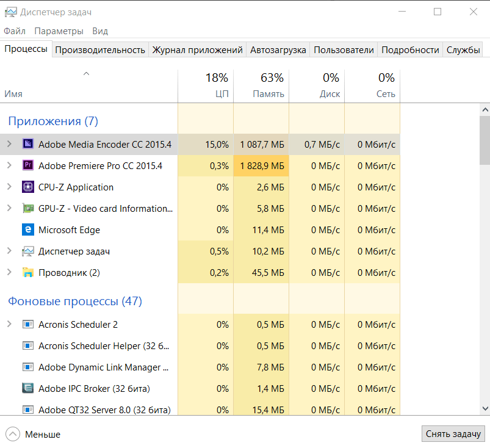490x448 pixels.
Task: Sort processes by the Имя column
Action: 88,86
